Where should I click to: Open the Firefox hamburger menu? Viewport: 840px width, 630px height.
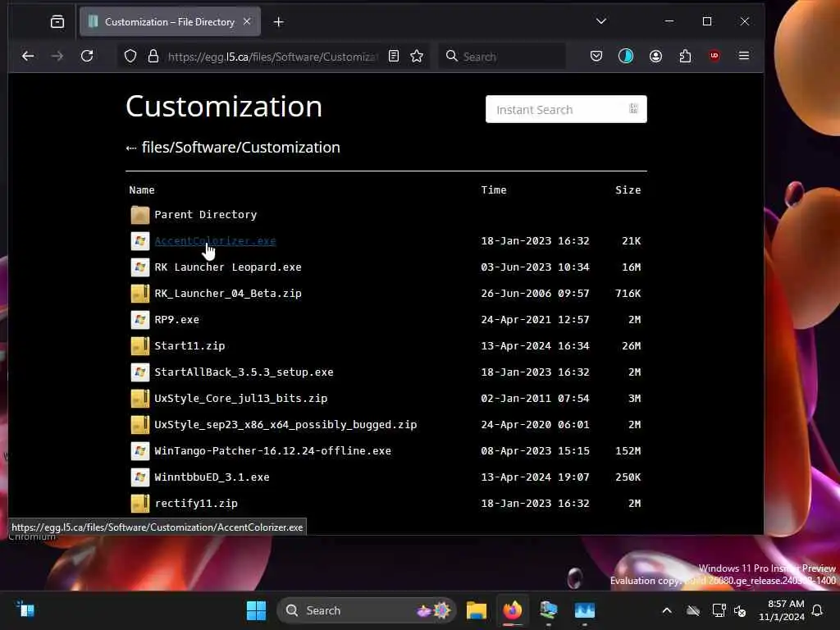click(x=744, y=56)
